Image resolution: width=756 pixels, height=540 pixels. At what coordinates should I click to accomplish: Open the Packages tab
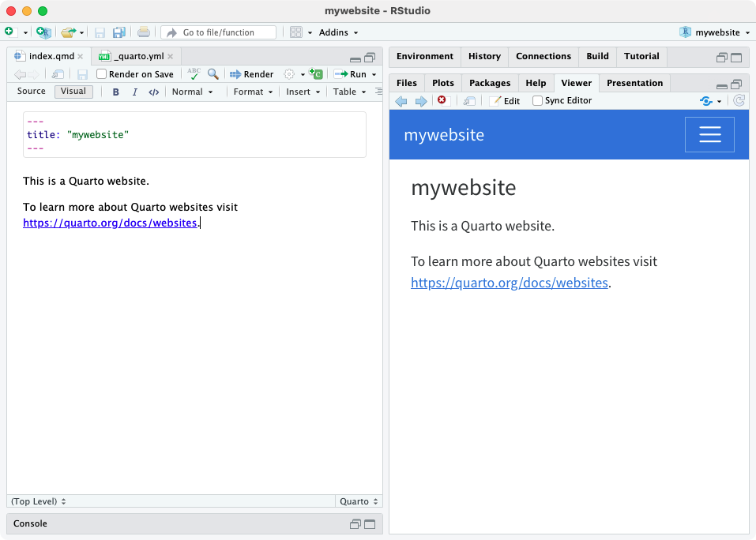tap(490, 82)
